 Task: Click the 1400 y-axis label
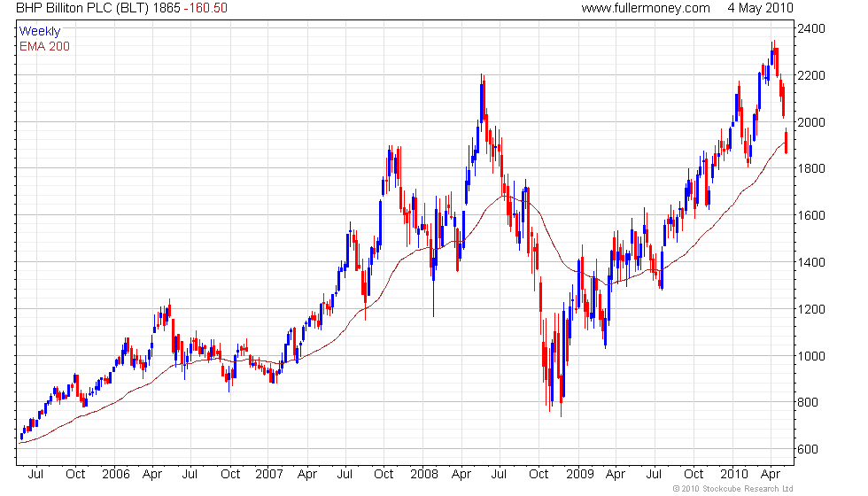point(811,262)
